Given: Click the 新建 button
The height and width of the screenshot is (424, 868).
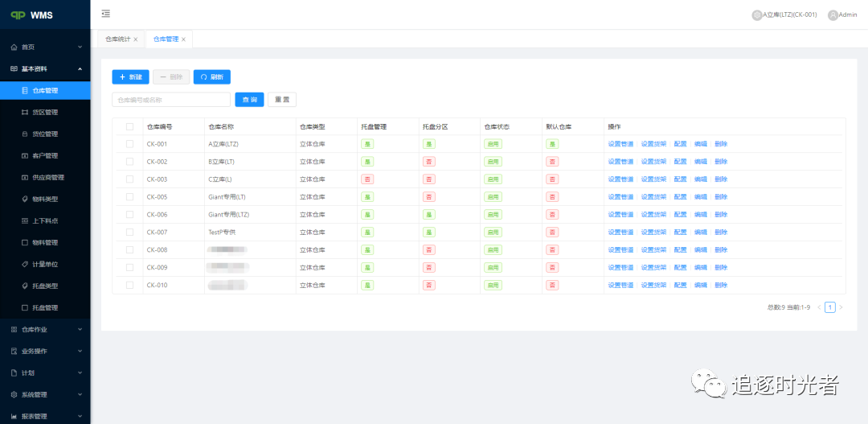Looking at the screenshot, I should coord(131,77).
